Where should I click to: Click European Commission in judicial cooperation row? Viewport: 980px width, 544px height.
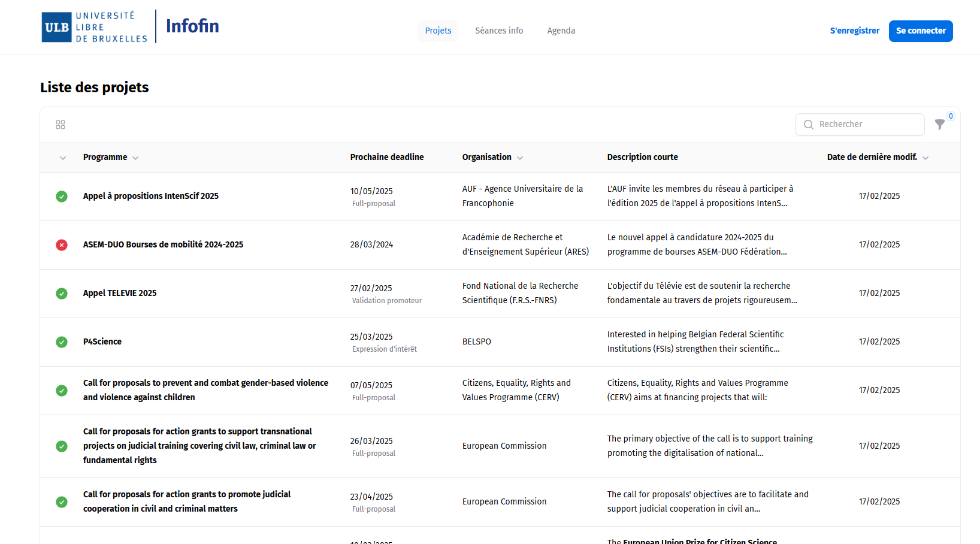[x=504, y=501]
